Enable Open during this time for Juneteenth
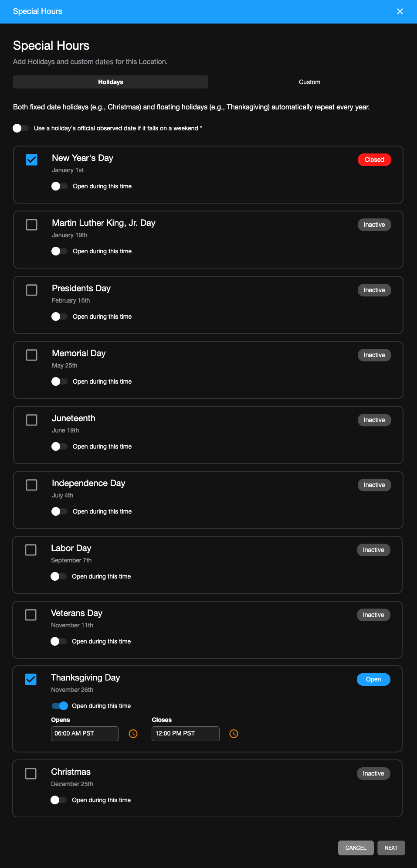The height and width of the screenshot is (868, 417). (59, 446)
